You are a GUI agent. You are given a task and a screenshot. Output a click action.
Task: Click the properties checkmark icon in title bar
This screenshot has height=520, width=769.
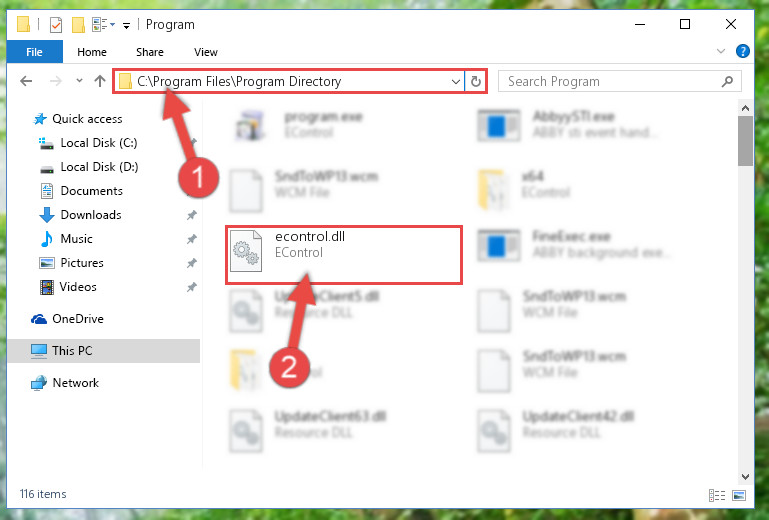tap(56, 25)
